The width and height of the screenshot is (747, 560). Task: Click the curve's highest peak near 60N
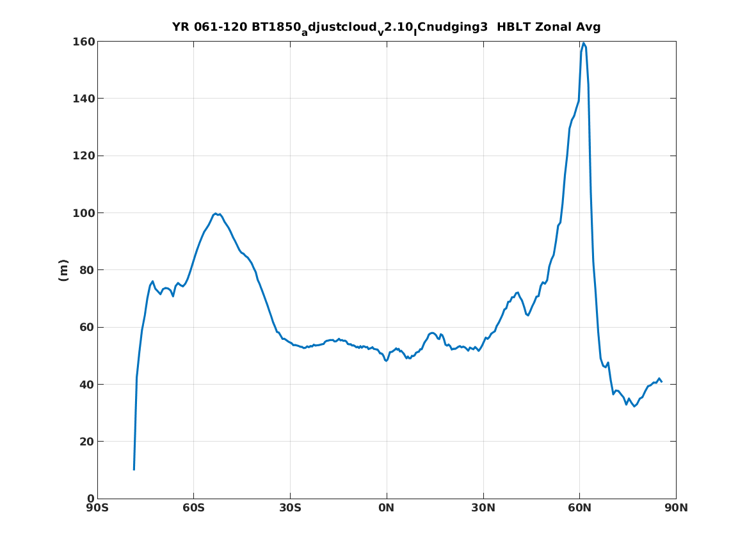coord(584,44)
